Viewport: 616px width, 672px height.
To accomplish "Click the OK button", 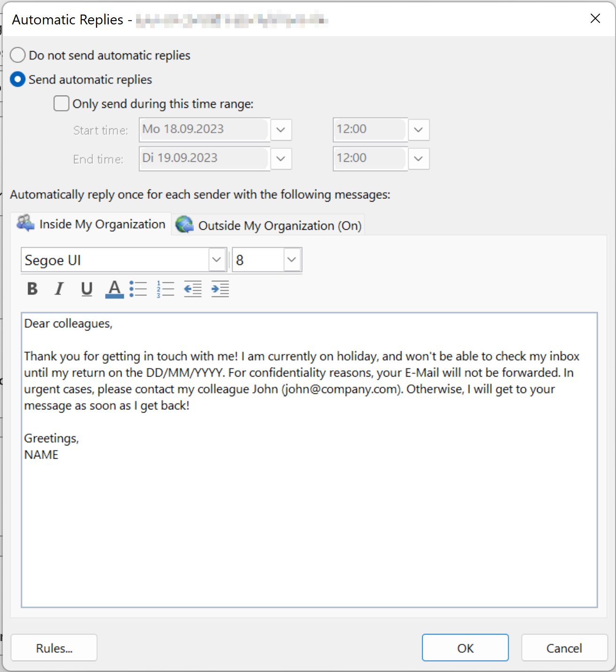I will pyautogui.click(x=465, y=648).
